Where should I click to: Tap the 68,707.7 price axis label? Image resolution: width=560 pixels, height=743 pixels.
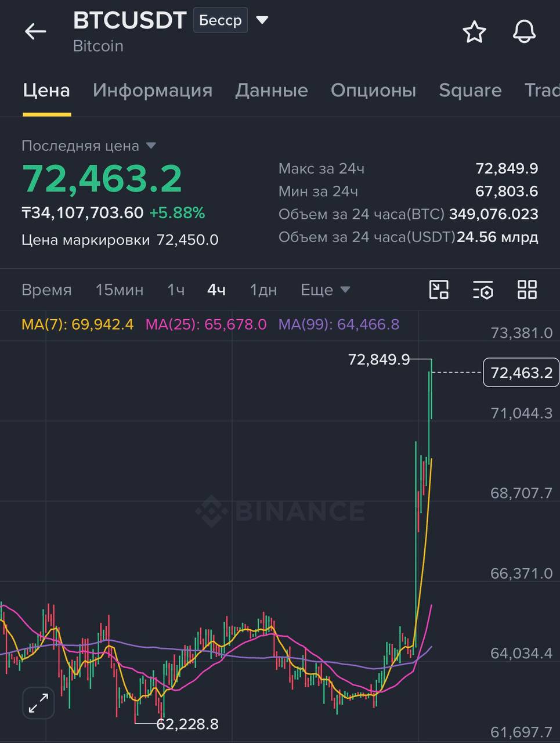click(521, 493)
